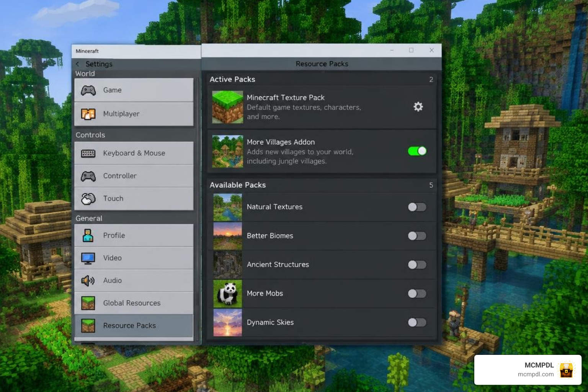Image resolution: width=588 pixels, height=392 pixels.
Task: Select the More Villages Addon thumbnail
Action: 227,151
